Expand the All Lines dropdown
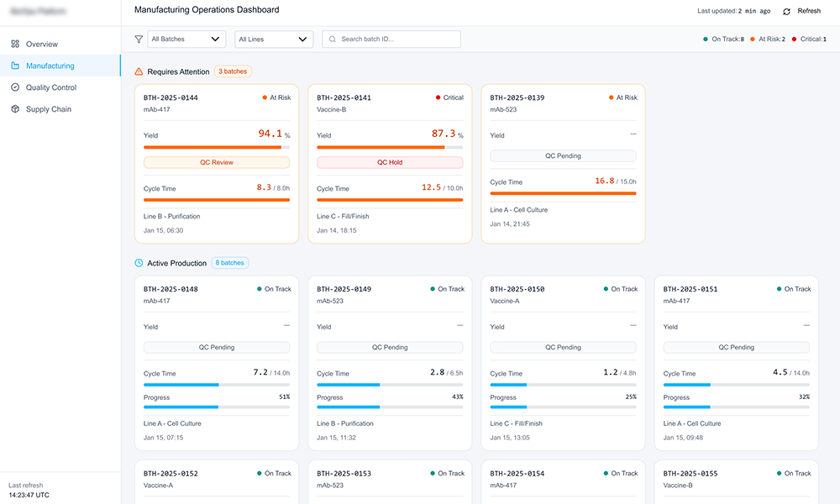840x504 pixels. (274, 39)
